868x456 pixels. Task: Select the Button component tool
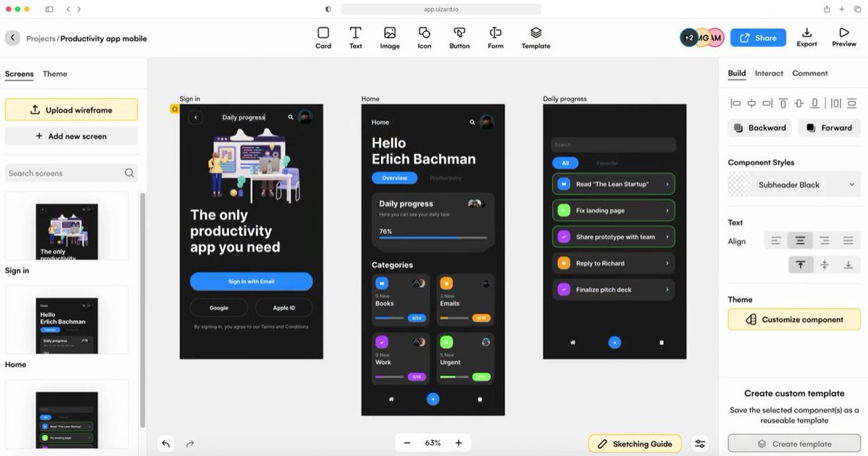459,36
